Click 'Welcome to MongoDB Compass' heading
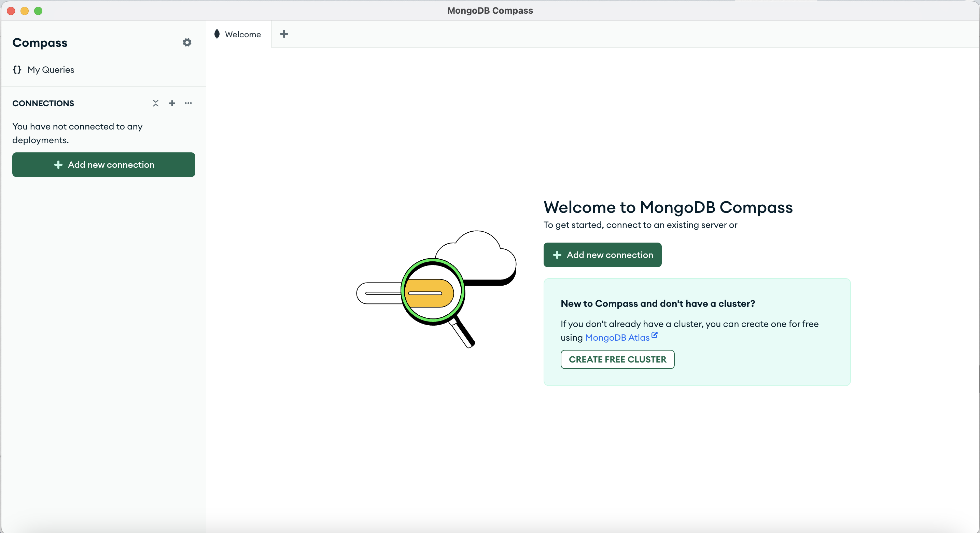The height and width of the screenshot is (533, 980). 668,207
